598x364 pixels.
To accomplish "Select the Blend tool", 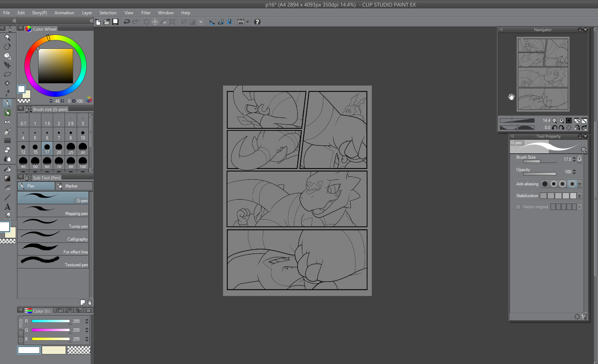I will pos(7,159).
